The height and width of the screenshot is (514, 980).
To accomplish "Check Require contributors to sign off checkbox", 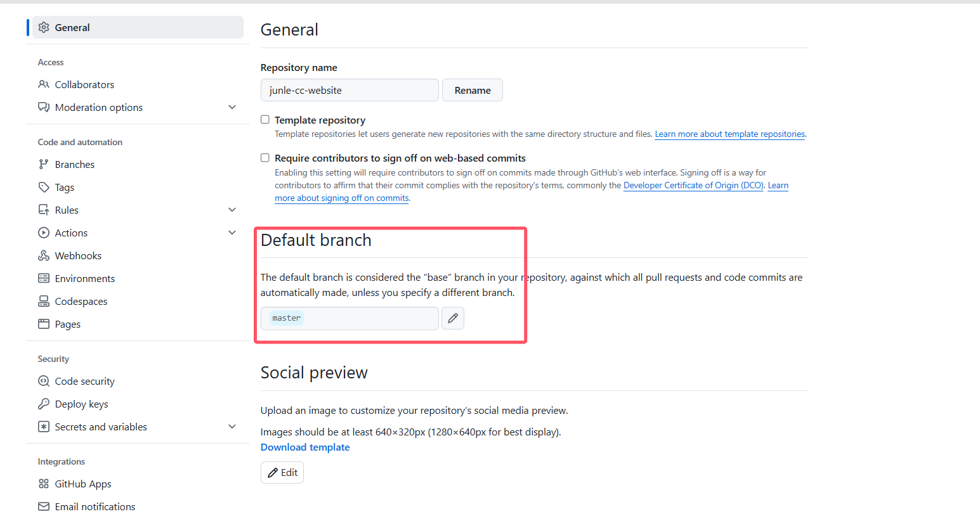I will 265,158.
